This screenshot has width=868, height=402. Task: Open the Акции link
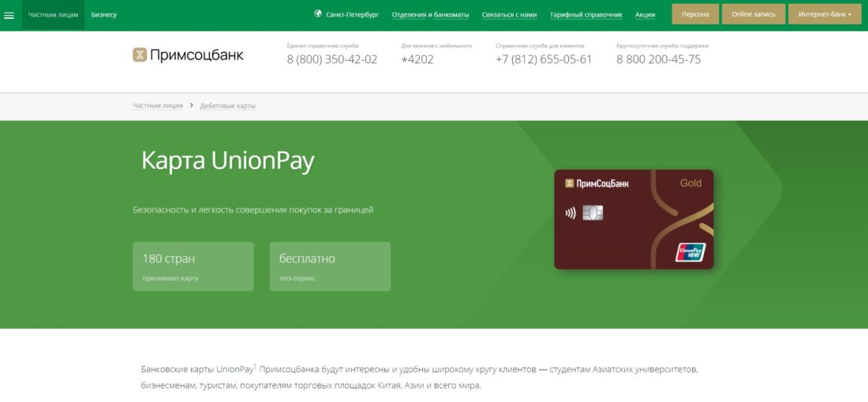click(x=645, y=15)
